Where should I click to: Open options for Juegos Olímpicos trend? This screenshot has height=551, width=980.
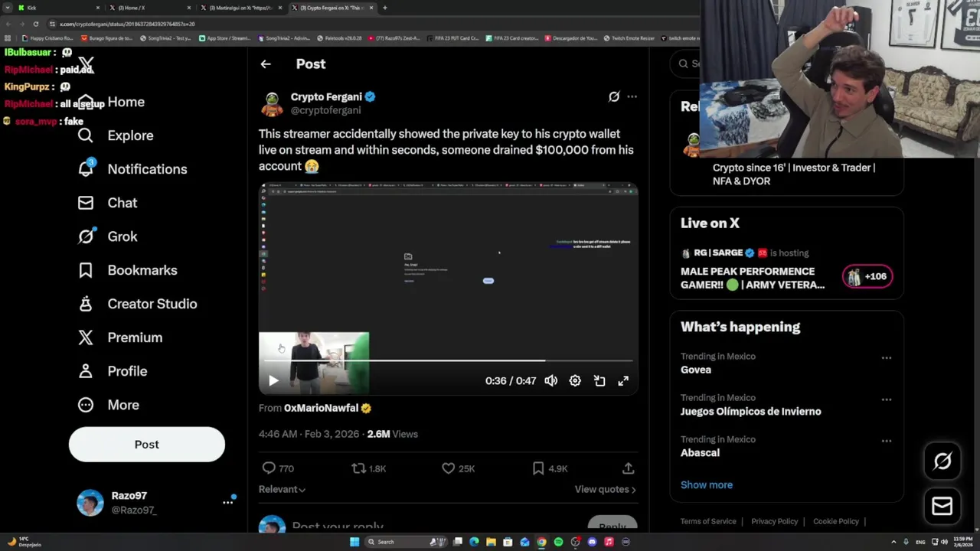point(887,399)
